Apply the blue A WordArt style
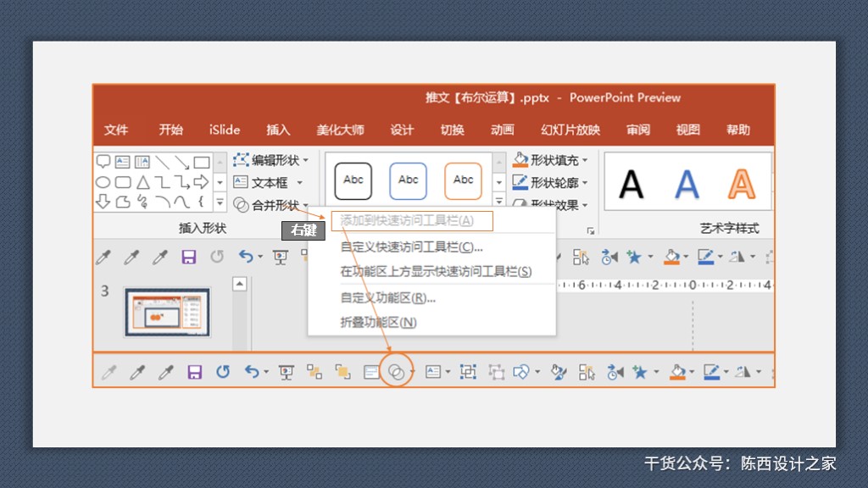The width and height of the screenshot is (868, 488). (687, 184)
